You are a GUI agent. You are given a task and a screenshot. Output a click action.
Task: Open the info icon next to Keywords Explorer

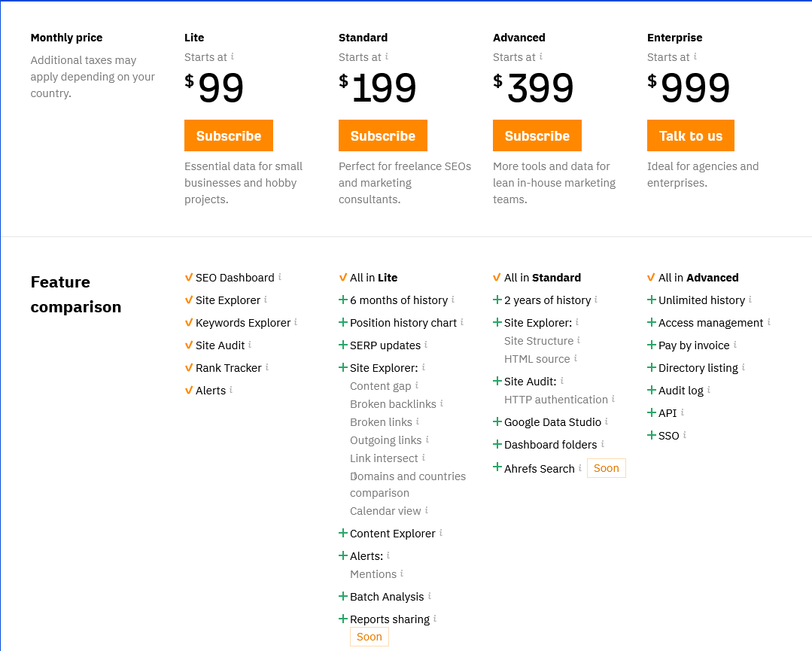pyautogui.click(x=296, y=322)
